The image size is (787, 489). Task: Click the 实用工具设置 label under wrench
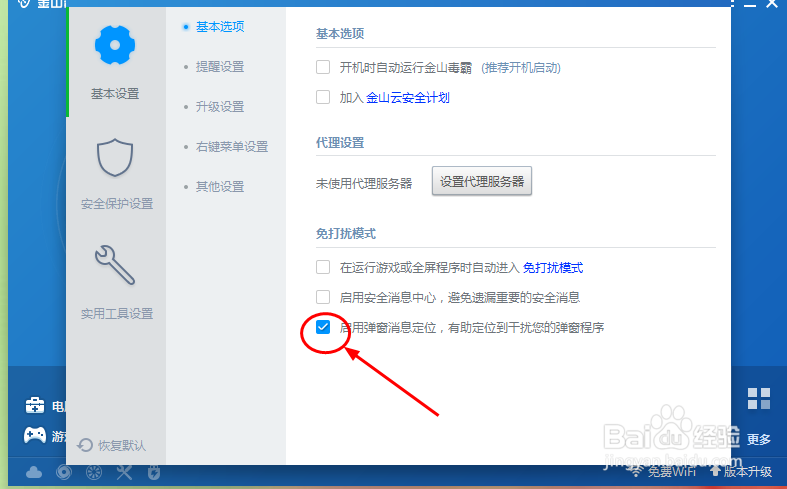116,314
